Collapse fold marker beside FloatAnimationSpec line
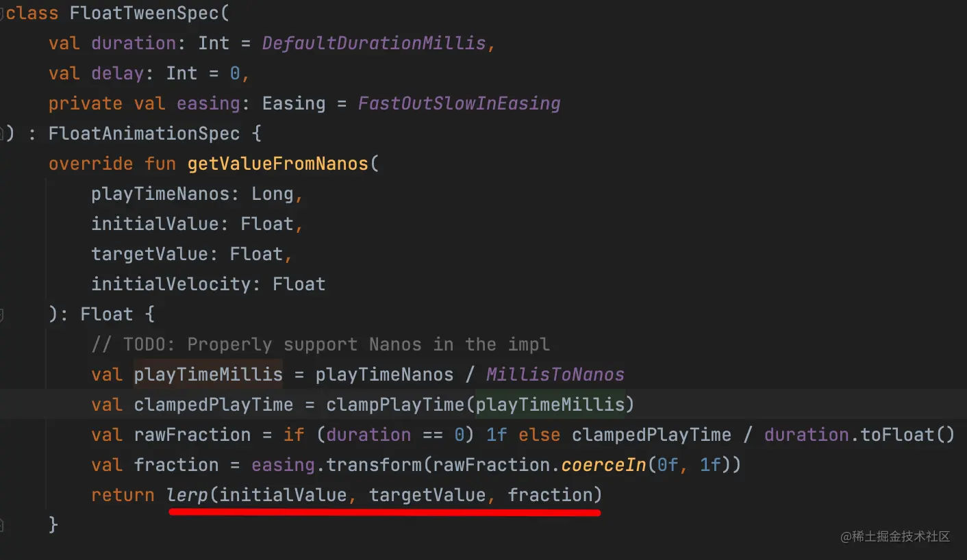 tap(3, 133)
